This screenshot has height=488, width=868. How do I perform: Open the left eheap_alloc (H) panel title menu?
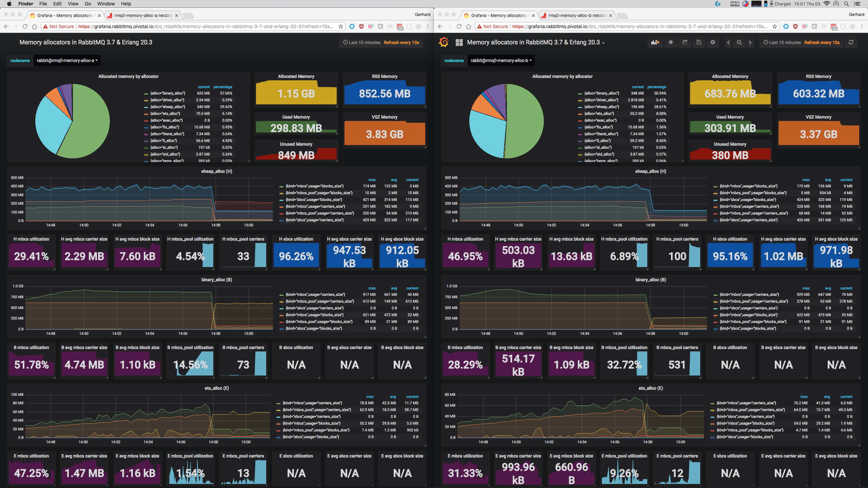point(217,171)
